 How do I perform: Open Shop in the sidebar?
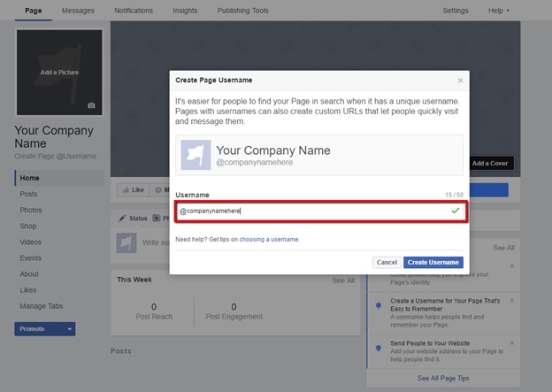click(28, 227)
